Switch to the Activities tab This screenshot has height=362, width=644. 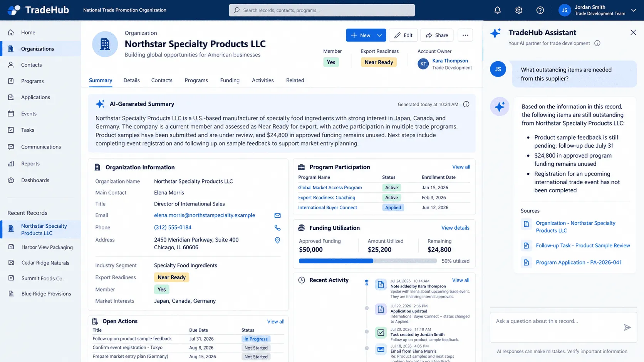[263, 80]
